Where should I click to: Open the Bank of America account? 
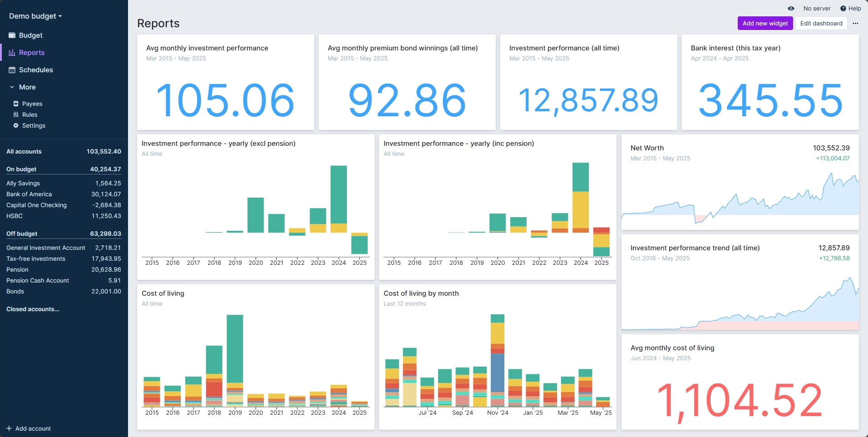(29, 194)
